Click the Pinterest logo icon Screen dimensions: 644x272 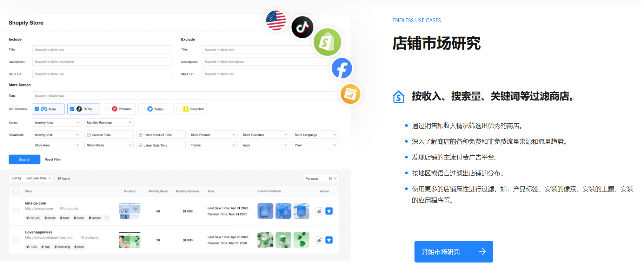(x=114, y=109)
